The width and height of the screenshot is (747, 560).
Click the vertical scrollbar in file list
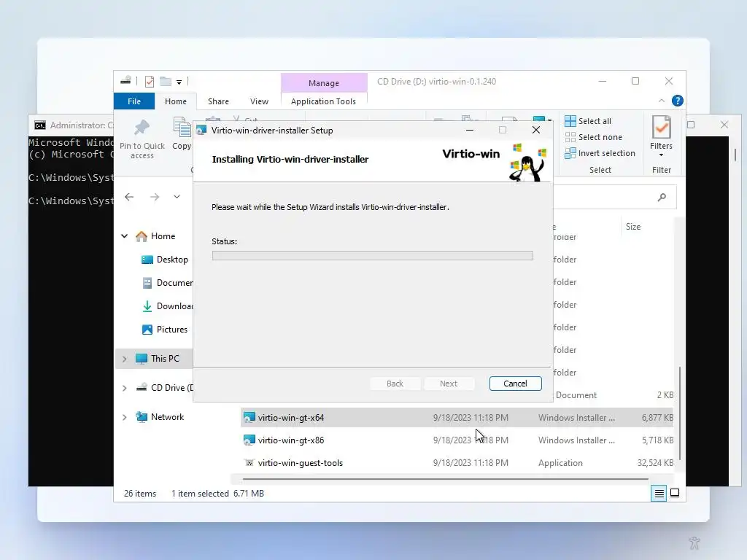(679, 413)
